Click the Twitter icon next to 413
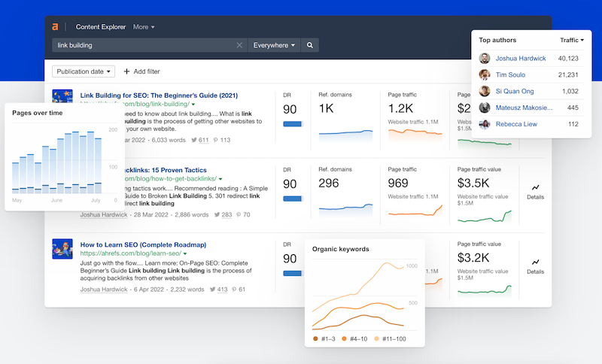Image resolution: width=602 pixels, height=364 pixels. (x=213, y=290)
